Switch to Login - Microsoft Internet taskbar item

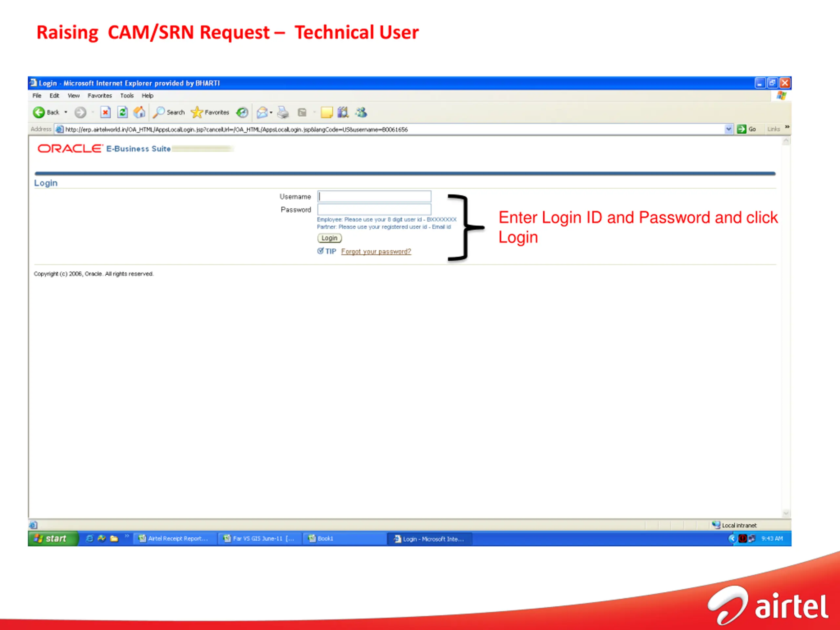(430, 539)
